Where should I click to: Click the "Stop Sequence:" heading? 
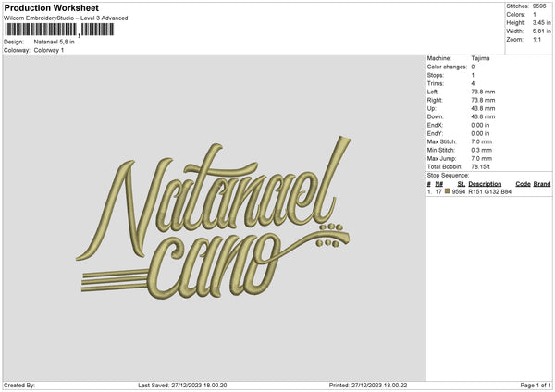(x=448, y=176)
